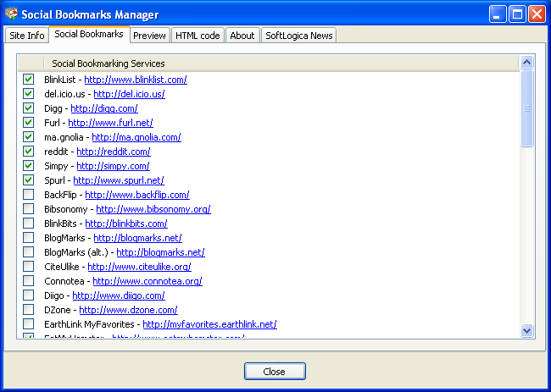
Task: Select the HTML code tab
Action: (198, 36)
